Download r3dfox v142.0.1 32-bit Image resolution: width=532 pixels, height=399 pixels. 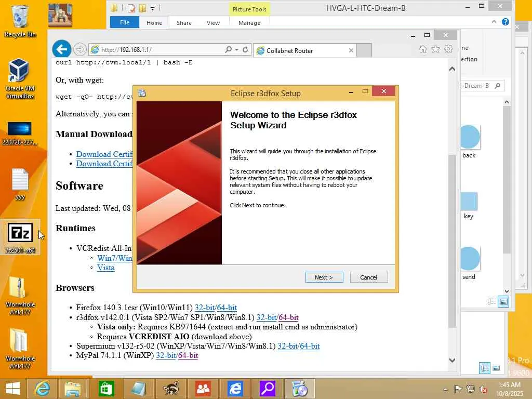267,317
